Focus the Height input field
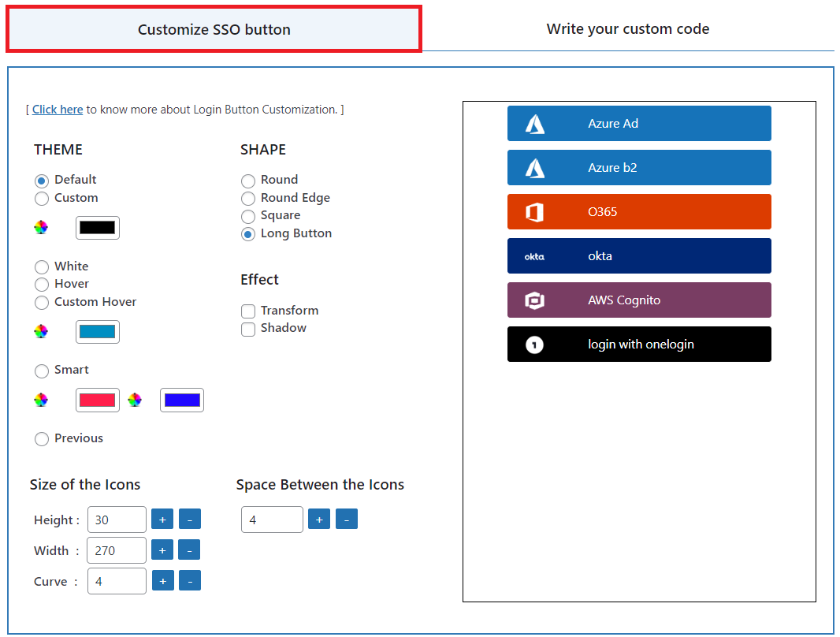 pos(117,520)
